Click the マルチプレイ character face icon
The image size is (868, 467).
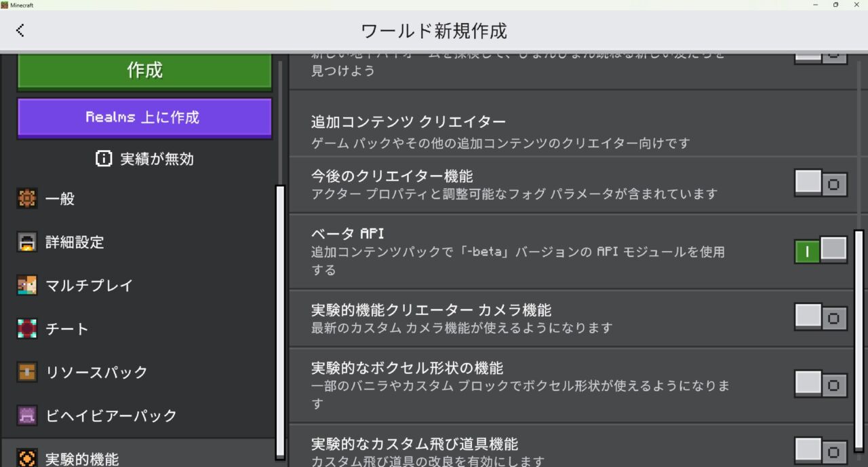point(27,286)
